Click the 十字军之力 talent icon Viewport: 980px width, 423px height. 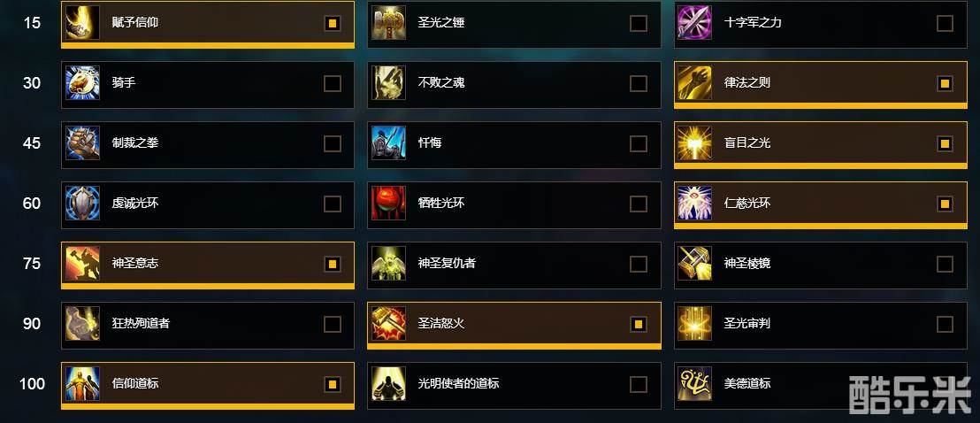(695, 22)
